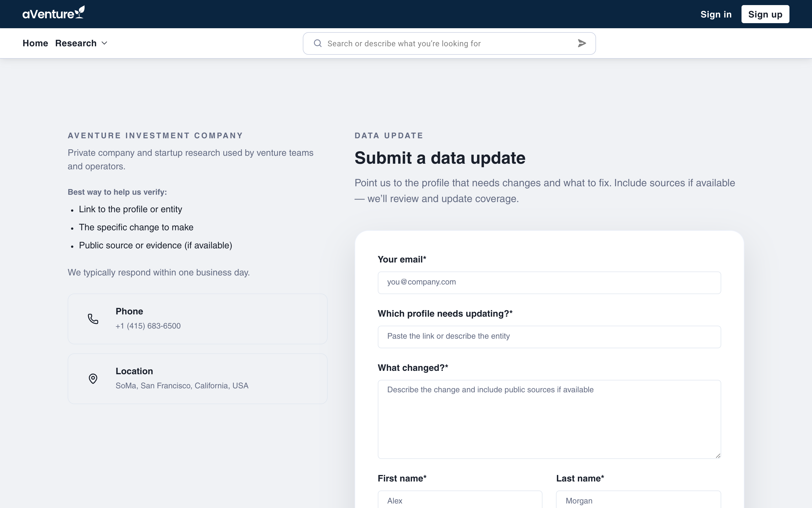
Task: Click 'Public source or evidence' bullet
Action: click(x=155, y=246)
